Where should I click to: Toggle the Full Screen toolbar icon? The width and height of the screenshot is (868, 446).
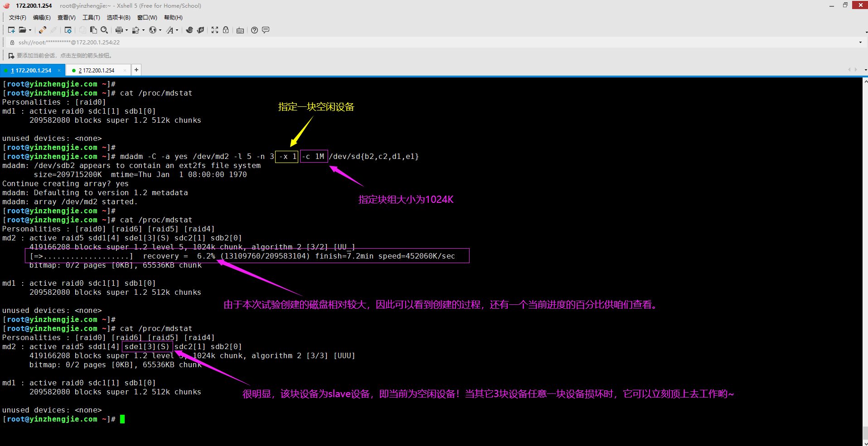pyautogui.click(x=214, y=30)
